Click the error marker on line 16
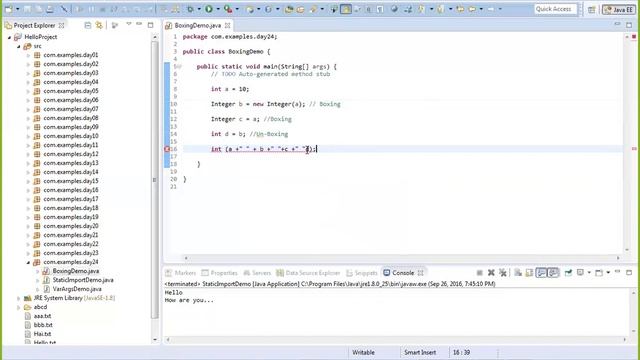 point(167,149)
